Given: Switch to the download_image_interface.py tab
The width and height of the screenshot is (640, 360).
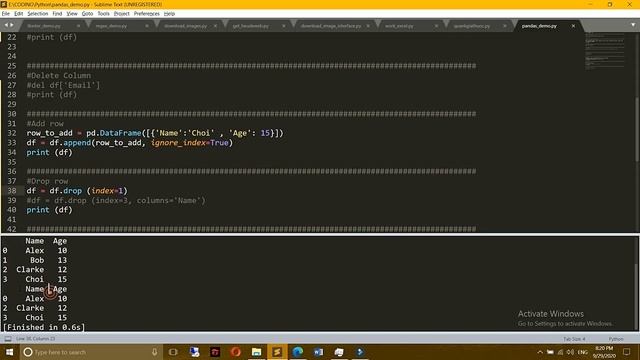Looking at the screenshot, I should 331,26.
